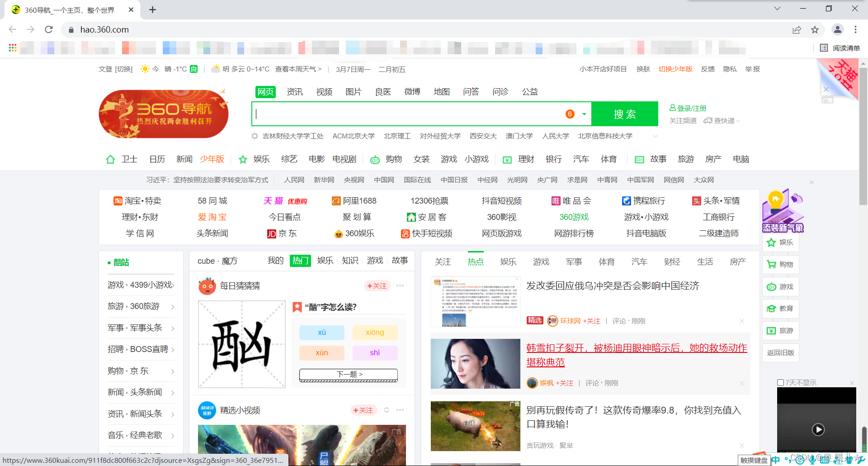Open the 每日猜猜猜 card more options dots
This screenshot has width=868, height=466.
tap(400, 285)
